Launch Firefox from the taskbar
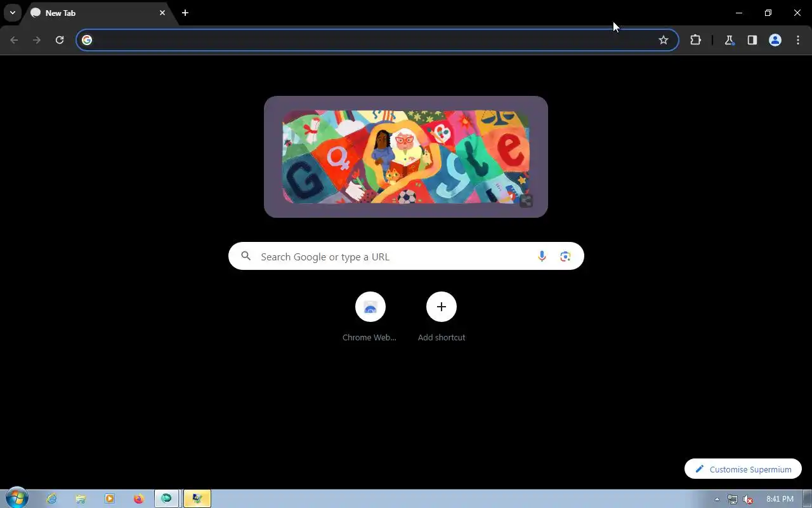 [139, 498]
